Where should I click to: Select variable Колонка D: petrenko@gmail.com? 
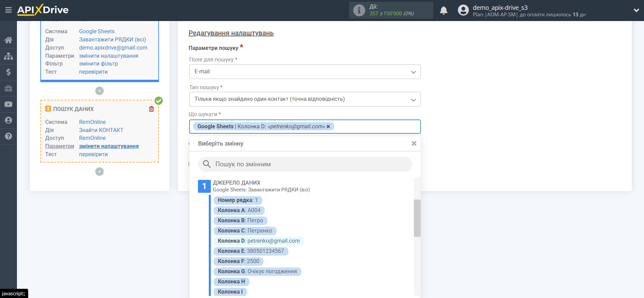pos(259,241)
